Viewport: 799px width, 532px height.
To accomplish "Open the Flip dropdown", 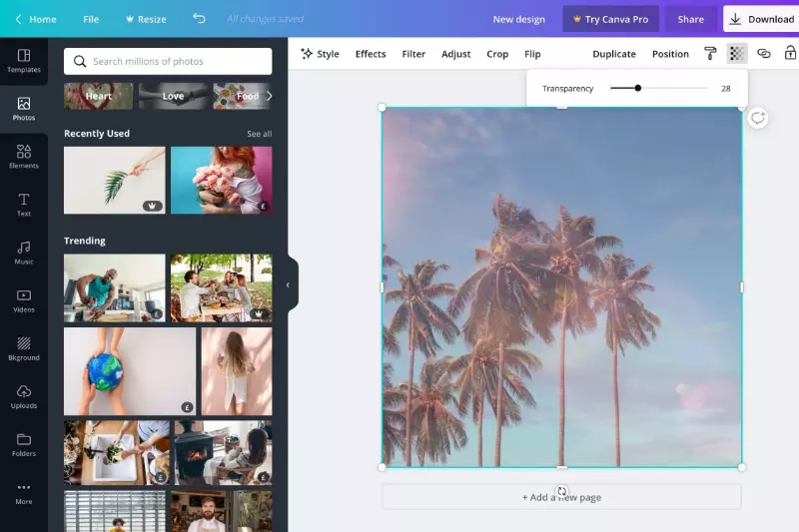I will pyautogui.click(x=532, y=54).
